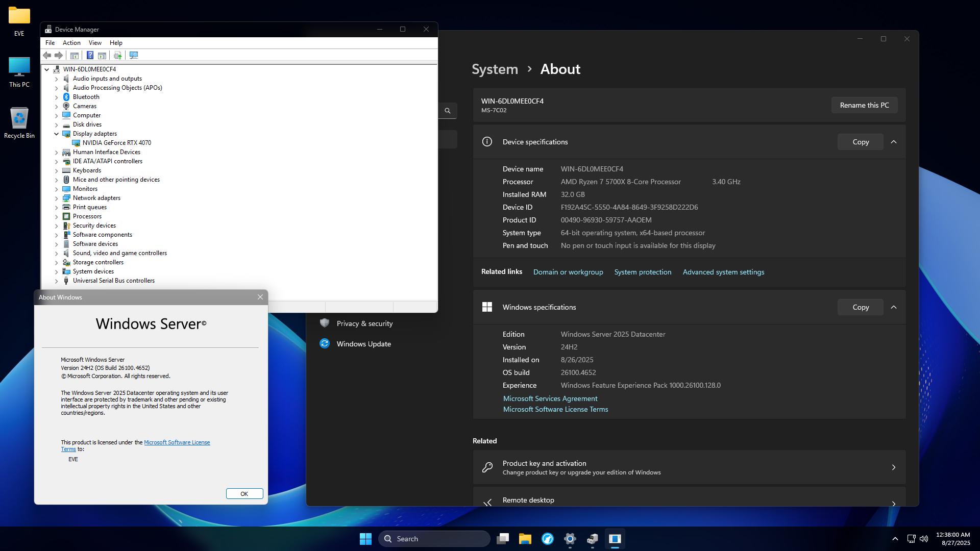This screenshot has height=551, width=980.
Task: Click the Device specifications info icon
Action: point(487,142)
